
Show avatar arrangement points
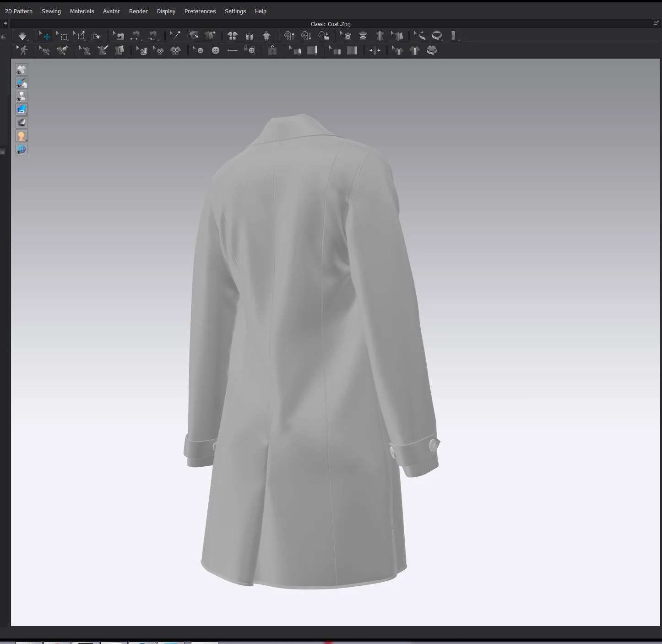pos(266,36)
